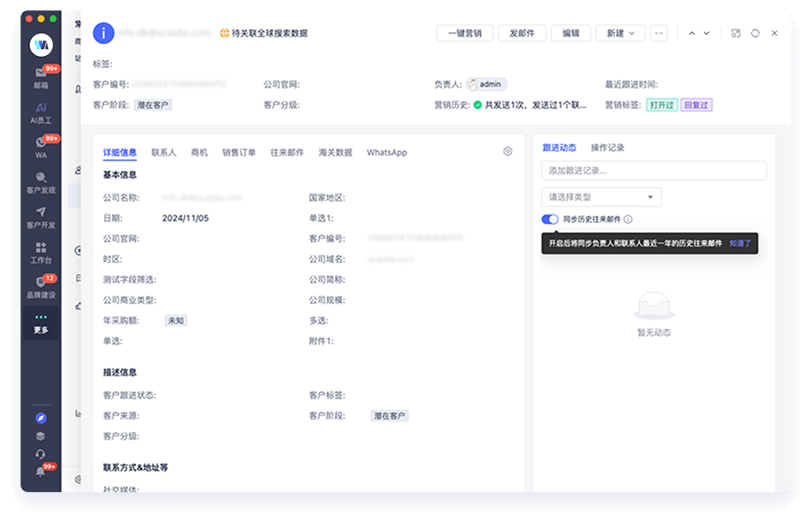Open 客户发现 customer discovery tool

tap(41, 184)
